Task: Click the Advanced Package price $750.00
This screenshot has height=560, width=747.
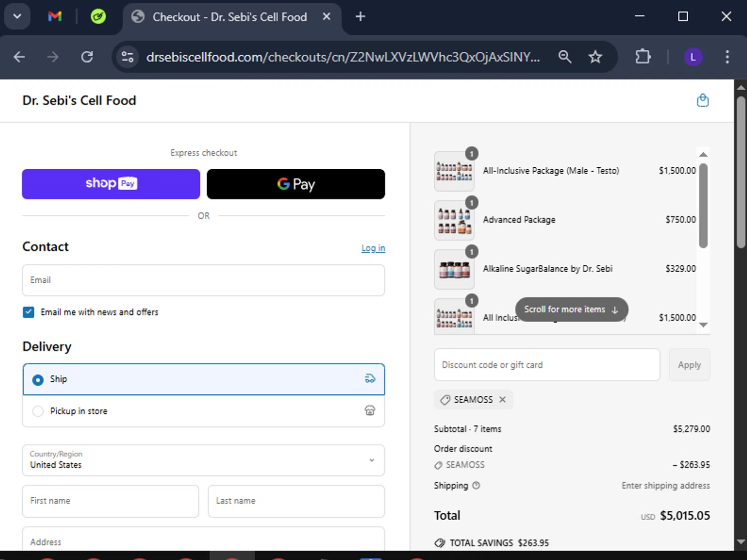Action: coord(681,220)
